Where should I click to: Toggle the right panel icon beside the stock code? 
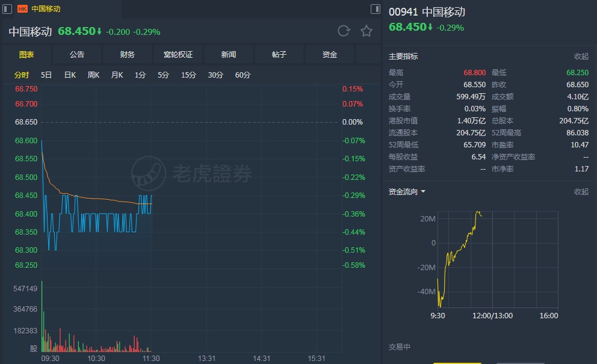click(375, 9)
